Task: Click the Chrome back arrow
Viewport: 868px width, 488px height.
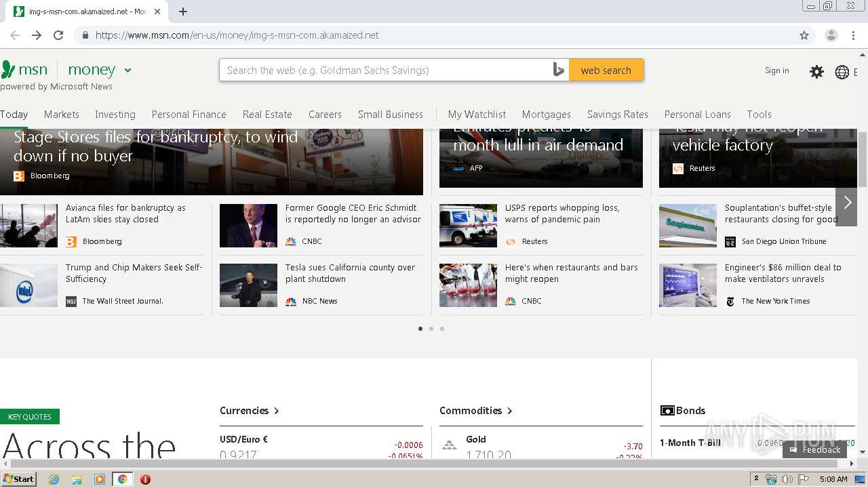Action: [x=15, y=35]
